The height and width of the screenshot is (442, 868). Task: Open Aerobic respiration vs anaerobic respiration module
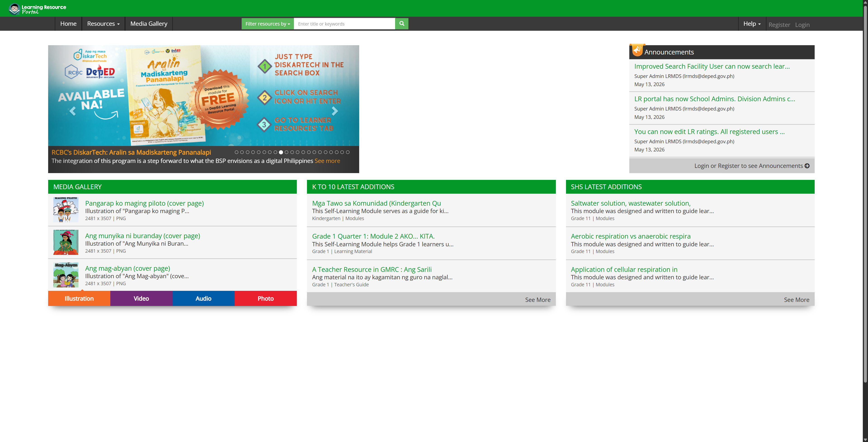(x=630, y=236)
